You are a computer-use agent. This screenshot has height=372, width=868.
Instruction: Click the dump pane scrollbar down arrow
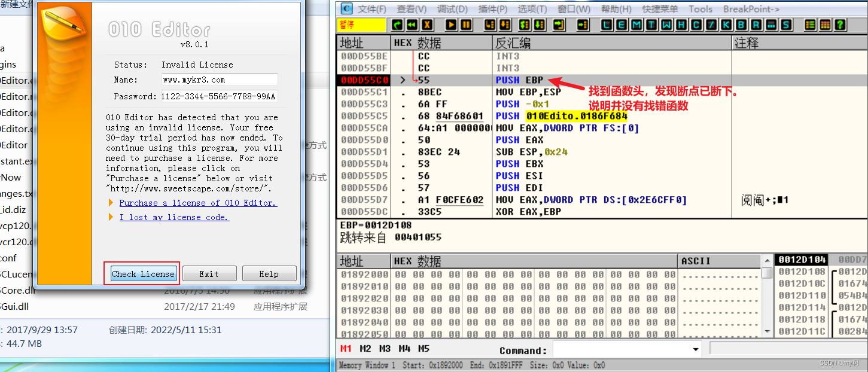pos(767,331)
